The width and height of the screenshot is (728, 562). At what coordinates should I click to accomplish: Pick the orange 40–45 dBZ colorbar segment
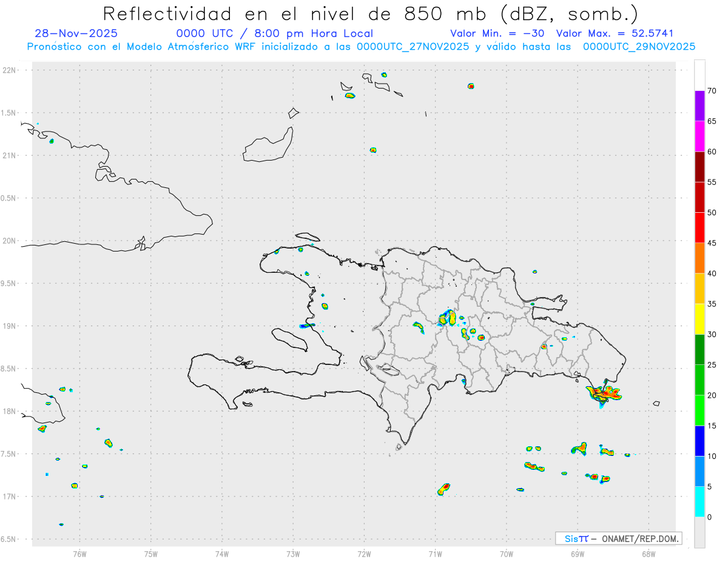tap(699, 258)
